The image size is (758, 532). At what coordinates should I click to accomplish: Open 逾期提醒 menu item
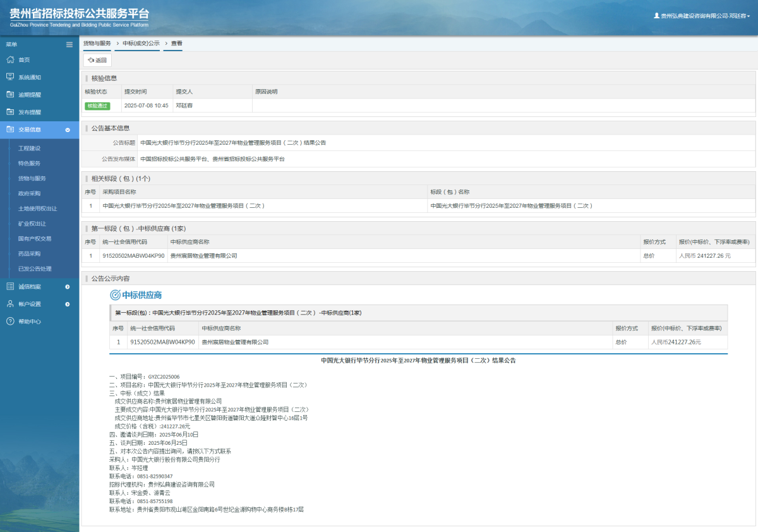point(30,95)
